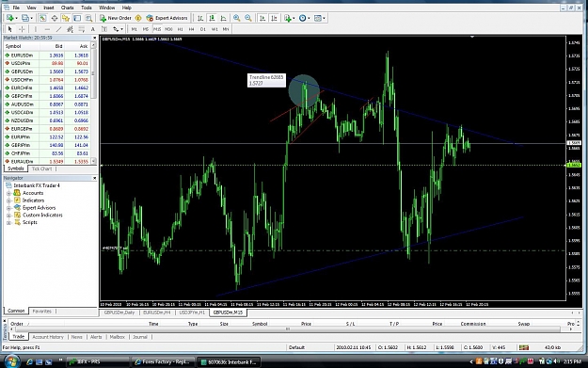Switch chart to H4 timeframe
The image size is (588, 368).
coord(191,29)
